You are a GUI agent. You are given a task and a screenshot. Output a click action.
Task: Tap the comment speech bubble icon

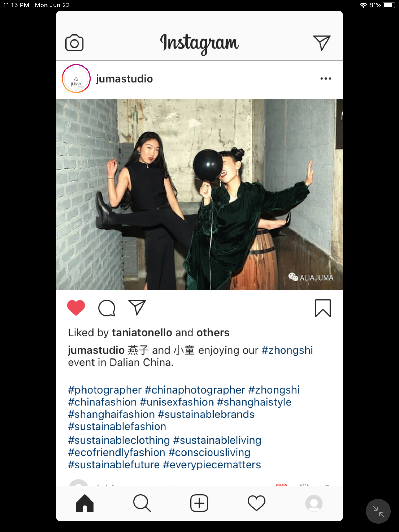(x=107, y=308)
